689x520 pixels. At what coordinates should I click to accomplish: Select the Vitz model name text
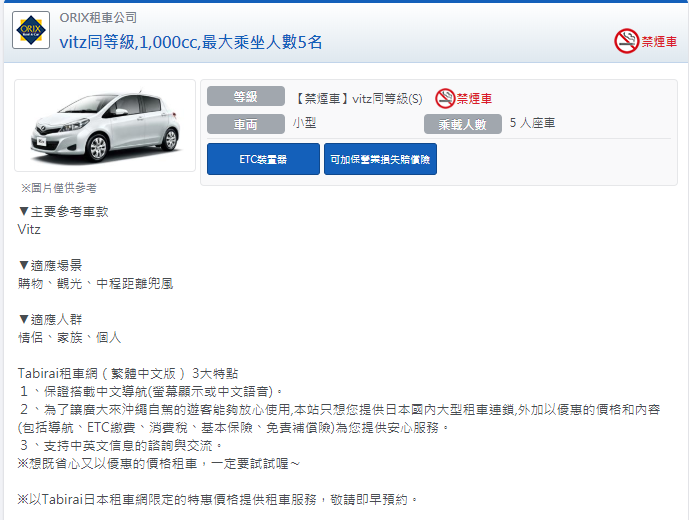coord(29,229)
